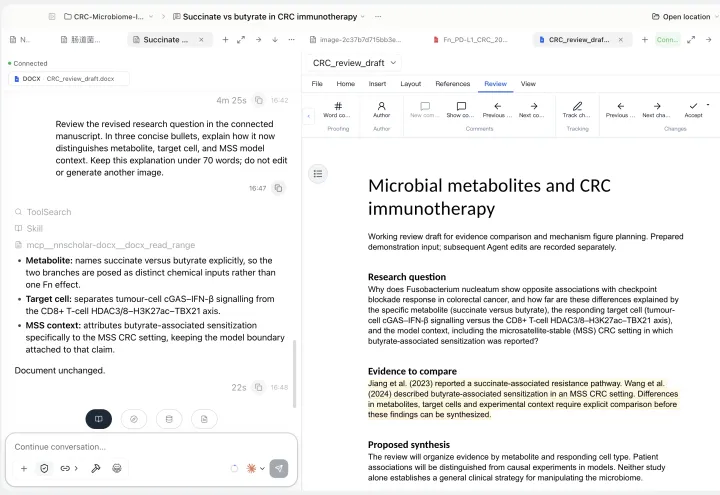Expand the link connectors chevron in chat input

(76, 468)
